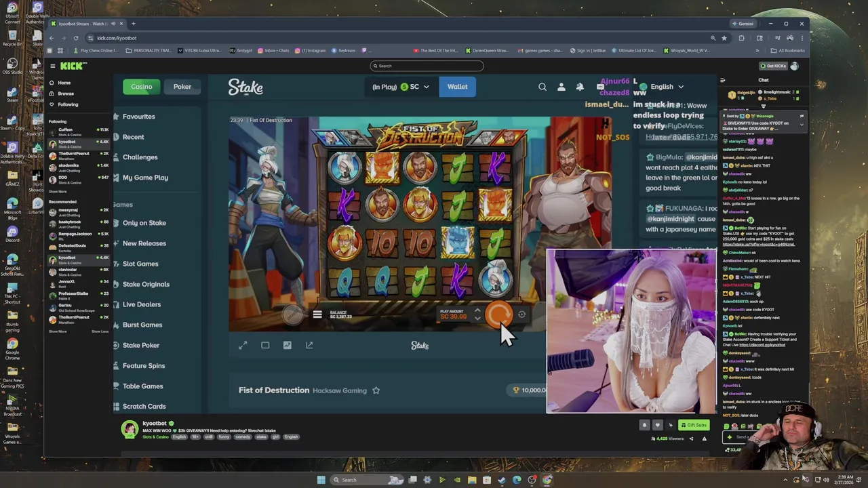Select the Casino tab
The width and height of the screenshot is (868, 488).
click(x=142, y=87)
